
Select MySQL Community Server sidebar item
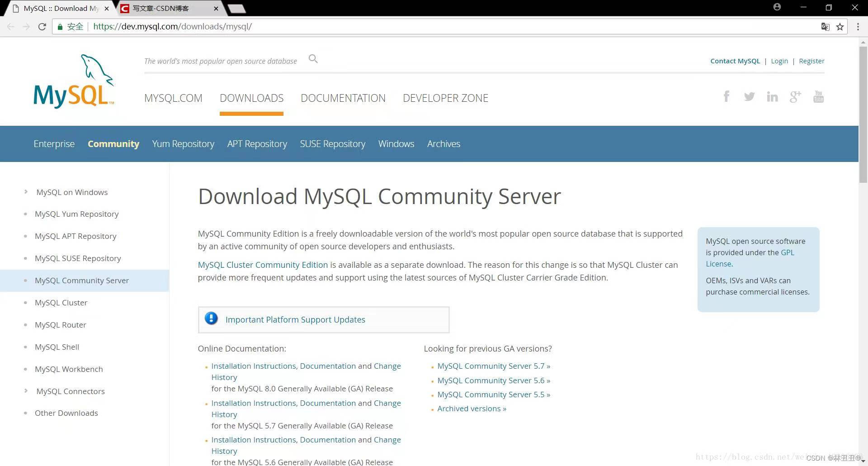click(x=85, y=281)
